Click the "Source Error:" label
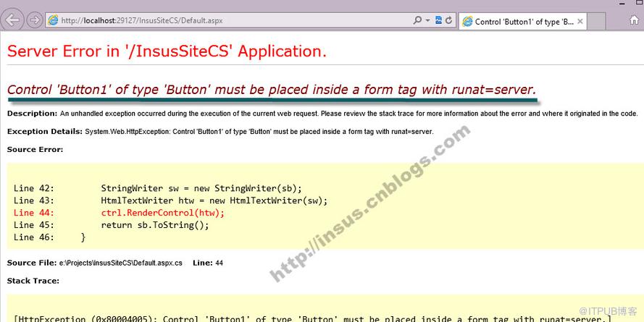 pos(35,150)
